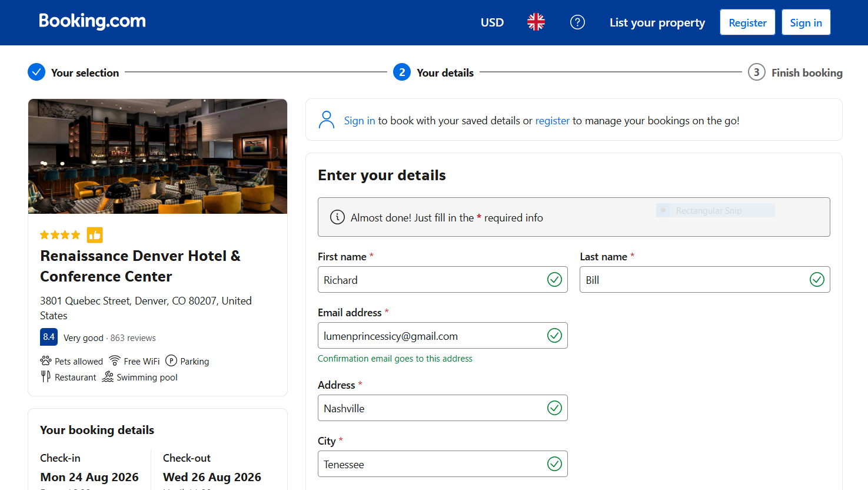Click the check-in date Mon 24 Aug 2026
This screenshot has width=868, height=490.
(89, 477)
